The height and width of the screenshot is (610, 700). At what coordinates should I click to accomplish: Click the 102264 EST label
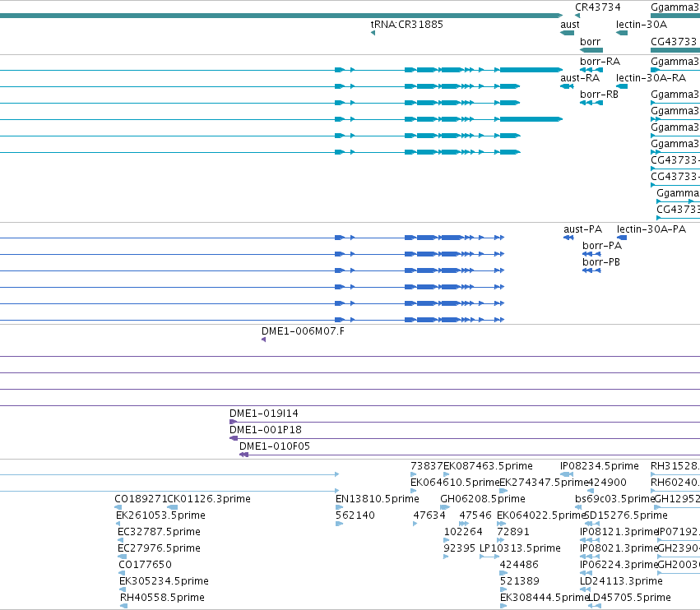click(x=463, y=532)
